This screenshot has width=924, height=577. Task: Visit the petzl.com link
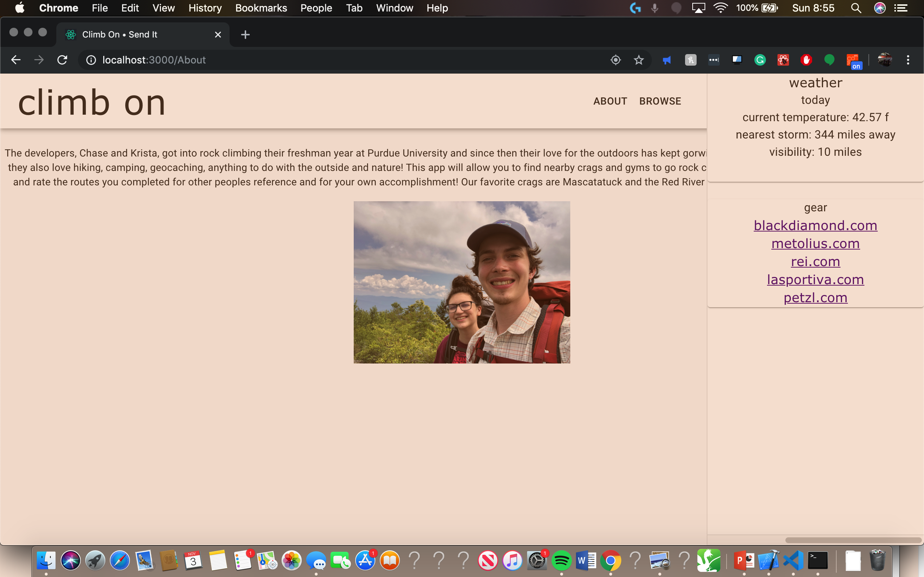(815, 298)
